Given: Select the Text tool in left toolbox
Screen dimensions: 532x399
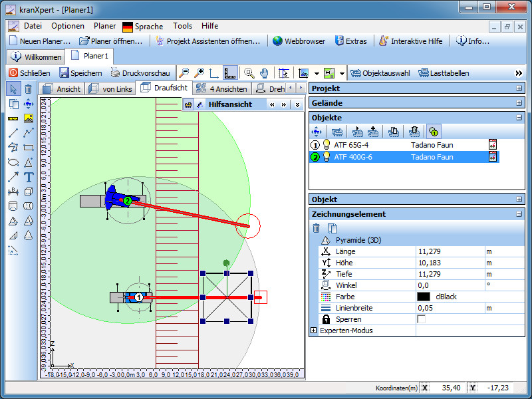Looking at the screenshot, I should click(29, 177).
